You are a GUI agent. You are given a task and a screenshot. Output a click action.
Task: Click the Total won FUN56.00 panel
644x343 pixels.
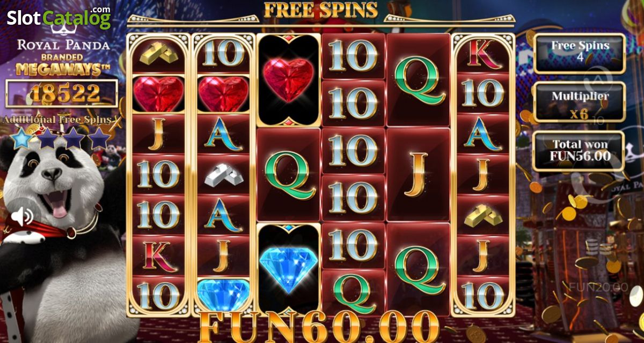[579, 151]
